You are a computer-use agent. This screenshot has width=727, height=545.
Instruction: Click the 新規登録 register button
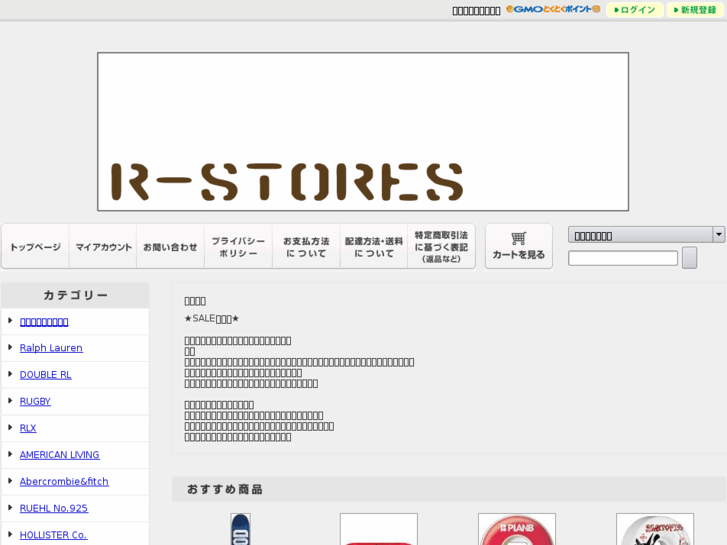tap(695, 10)
